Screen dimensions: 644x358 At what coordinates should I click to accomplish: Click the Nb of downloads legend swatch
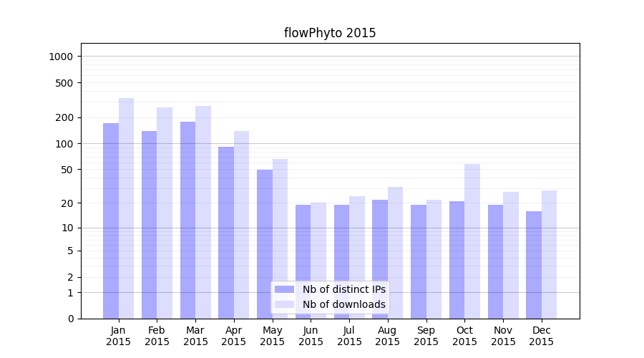point(284,304)
